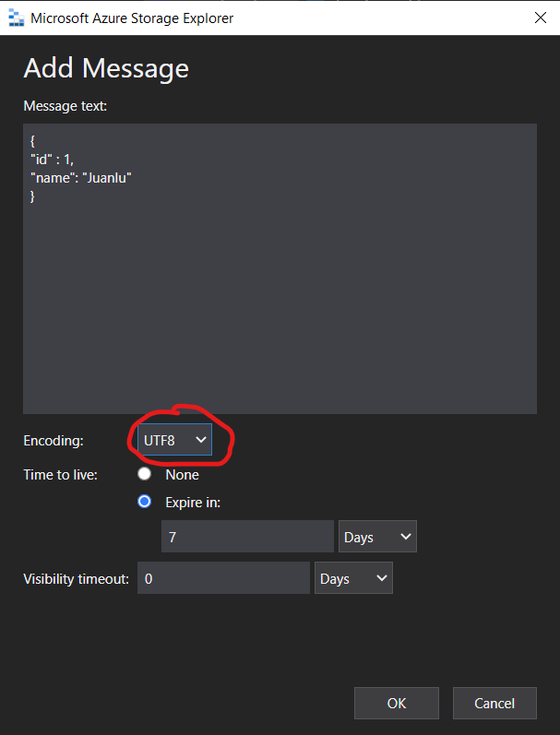Click the Visibility timeout field showing 0
The width and height of the screenshot is (560, 735).
pos(223,579)
